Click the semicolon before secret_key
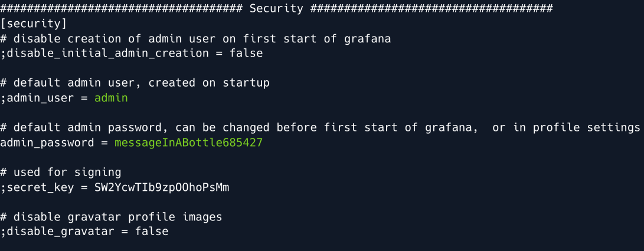 pos(3,188)
